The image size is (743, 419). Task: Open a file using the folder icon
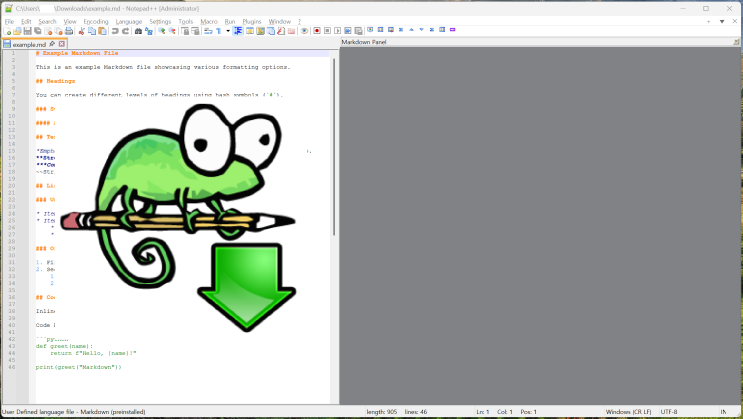pos(17,31)
